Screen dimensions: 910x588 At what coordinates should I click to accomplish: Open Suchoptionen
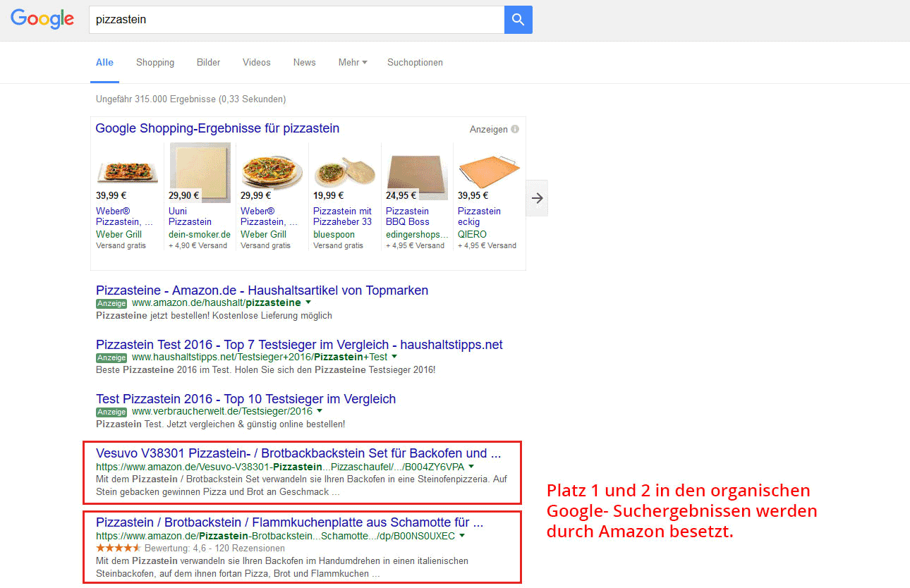415,62
